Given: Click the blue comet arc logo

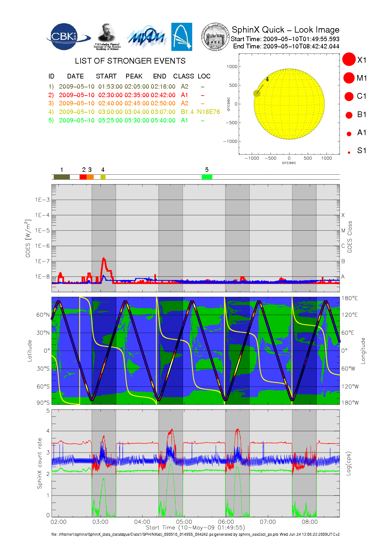Looking at the screenshot, I should click(x=181, y=37).
